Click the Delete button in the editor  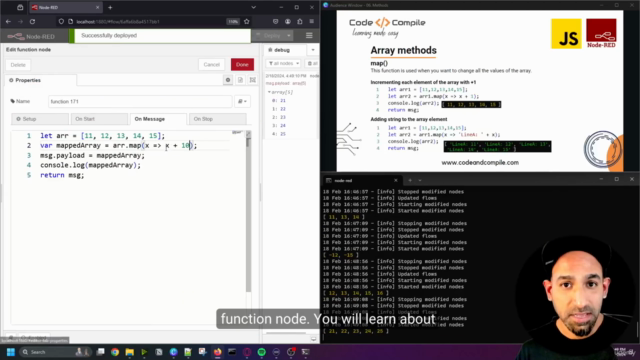(18, 65)
